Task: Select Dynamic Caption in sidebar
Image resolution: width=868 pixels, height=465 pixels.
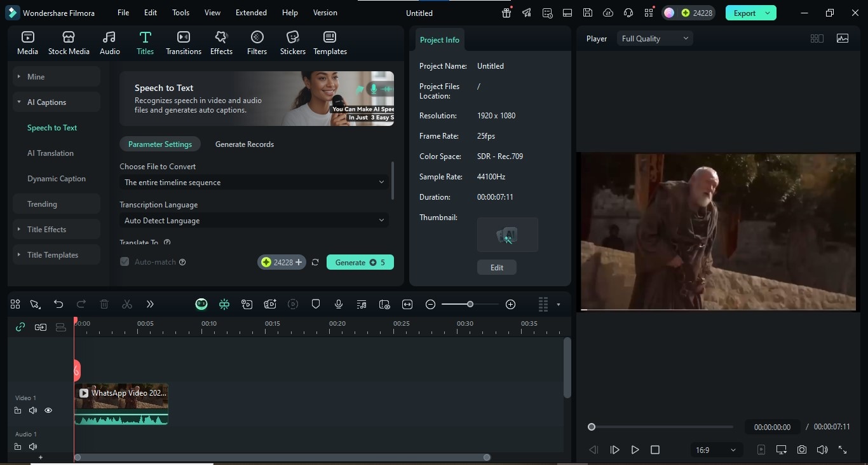Action: tap(57, 179)
